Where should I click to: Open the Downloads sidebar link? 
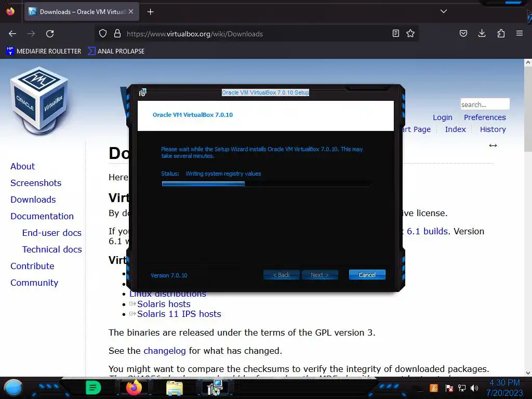point(33,199)
